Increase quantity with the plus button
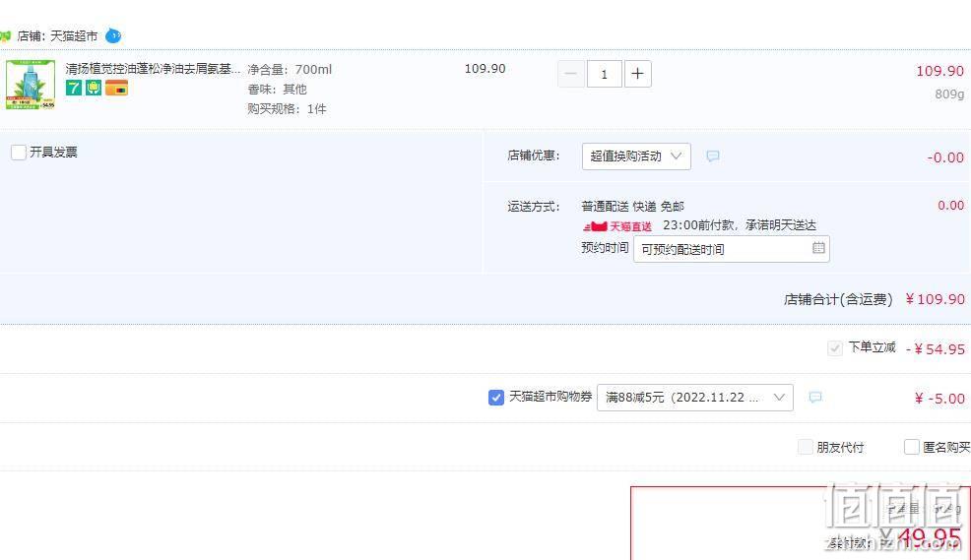The width and height of the screenshot is (971, 560). pos(637,74)
